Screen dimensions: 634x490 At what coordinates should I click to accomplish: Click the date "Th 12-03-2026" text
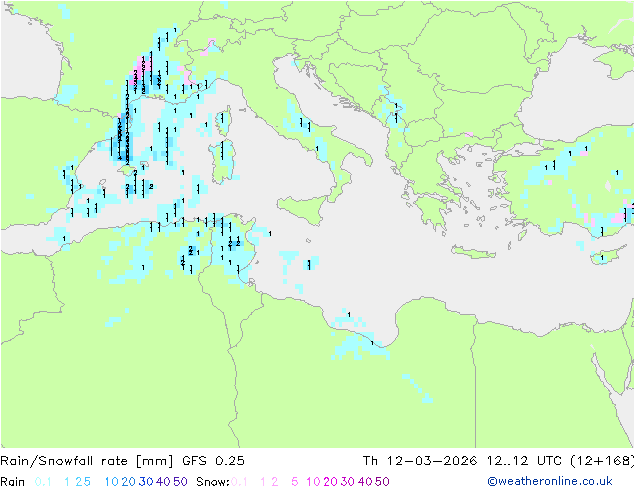point(420,461)
